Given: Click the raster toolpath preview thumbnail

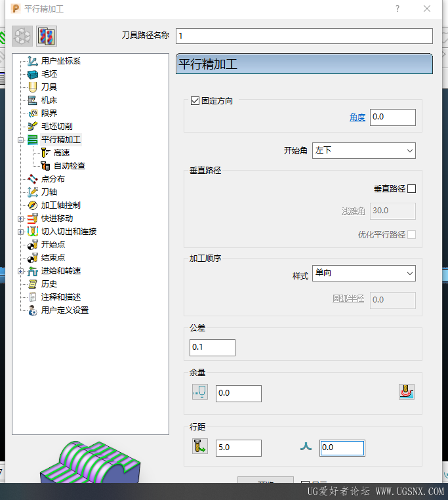Looking at the screenshot, I should (x=90, y=462).
